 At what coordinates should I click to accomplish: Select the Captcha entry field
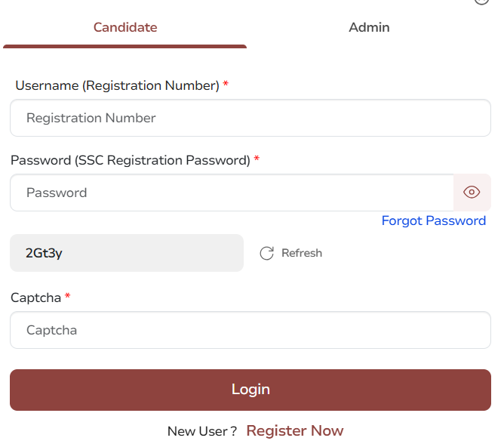pyautogui.click(x=250, y=330)
